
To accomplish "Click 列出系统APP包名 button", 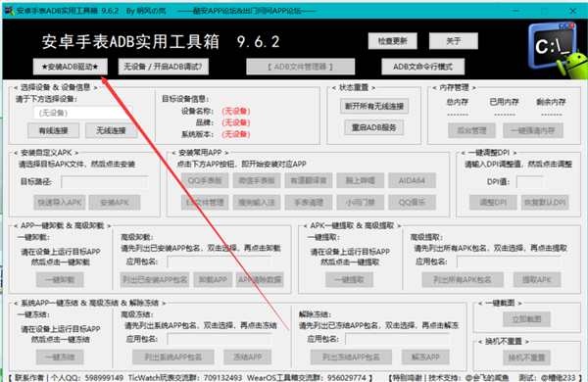I will [x=173, y=357].
